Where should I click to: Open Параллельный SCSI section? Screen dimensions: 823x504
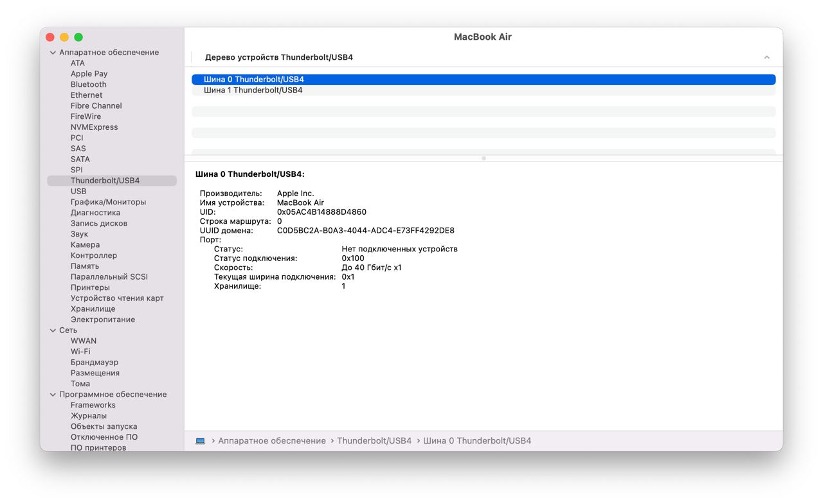tap(109, 277)
